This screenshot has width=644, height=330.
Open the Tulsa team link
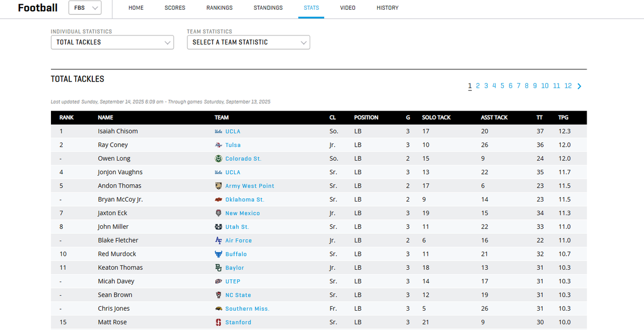tap(233, 145)
